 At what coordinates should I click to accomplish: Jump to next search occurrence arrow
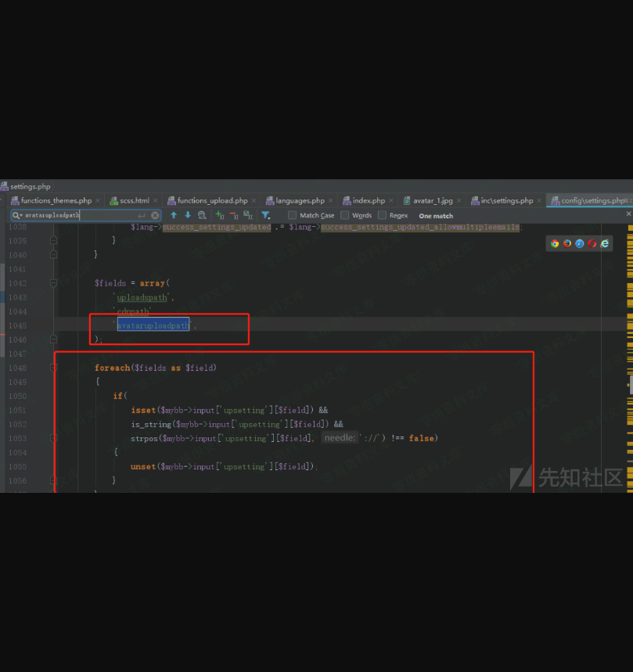pyautogui.click(x=187, y=215)
